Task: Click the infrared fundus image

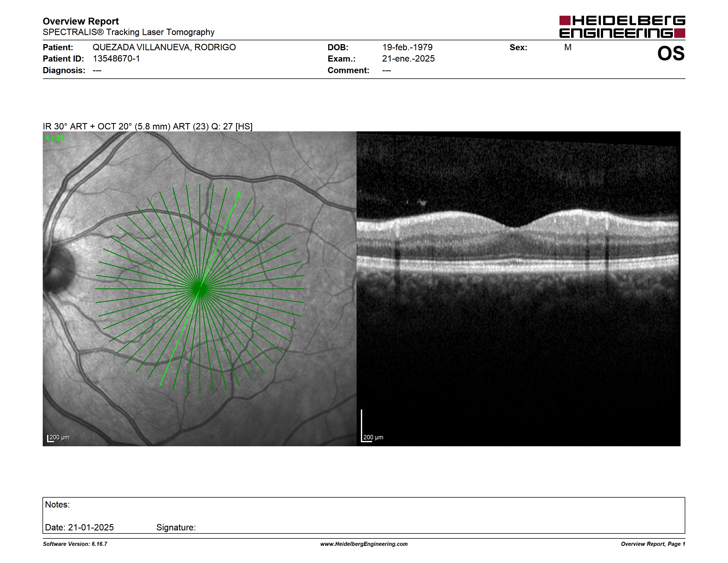Action: click(x=199, y=289)
